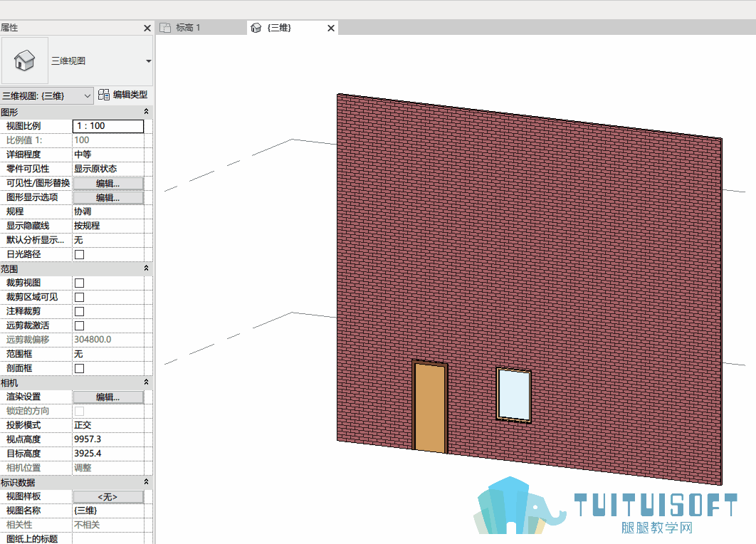Open the 三维视图 type selector dropdown arrow
The width and height of the screenshot is (756, 544).
[149, 61]
